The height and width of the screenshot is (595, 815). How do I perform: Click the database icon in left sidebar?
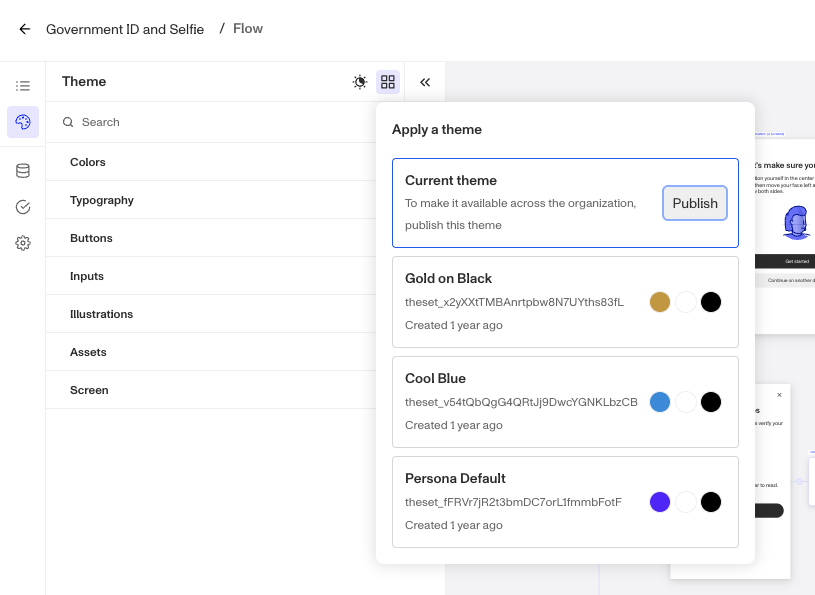tap(23, 170)
